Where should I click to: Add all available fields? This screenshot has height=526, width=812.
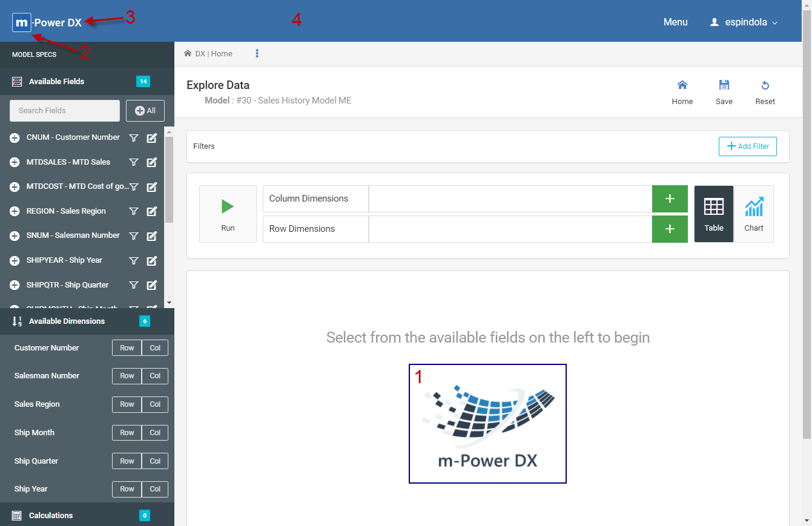coord(145,111)
